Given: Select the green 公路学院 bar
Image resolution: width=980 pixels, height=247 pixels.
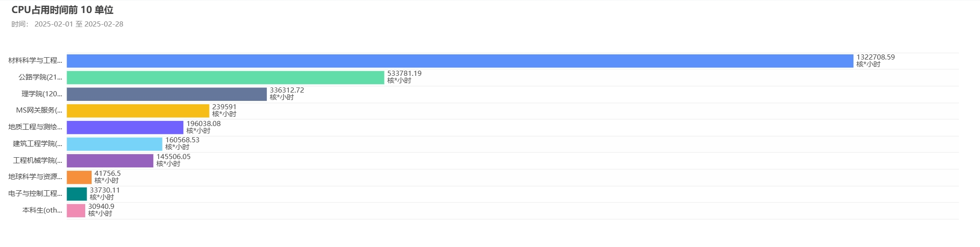Looking at the screenshot, I should [x=225, y=78].
